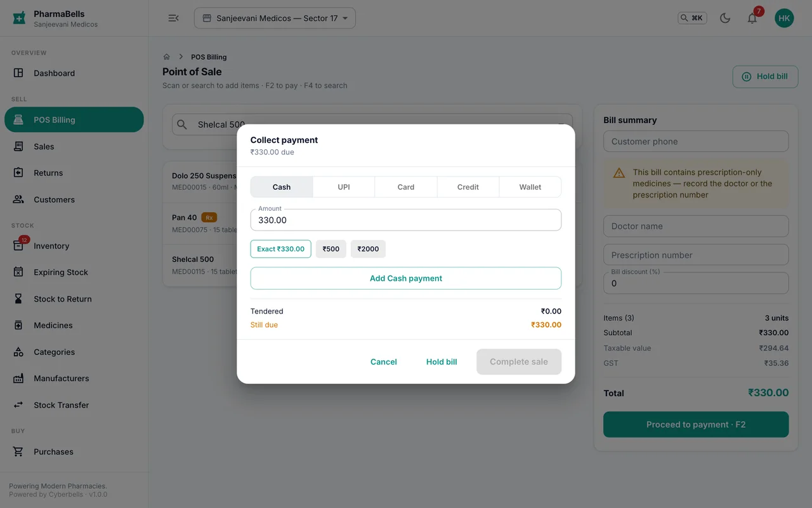Click Add Cash payment button
The width and height of the screenshot is (812, 508).
(x=406, y=278)
